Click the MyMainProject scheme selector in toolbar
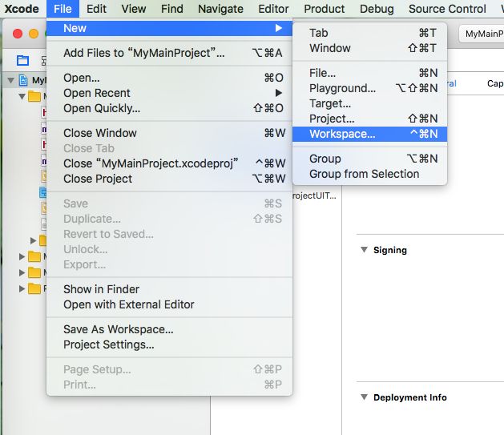 tap(482, 34)
